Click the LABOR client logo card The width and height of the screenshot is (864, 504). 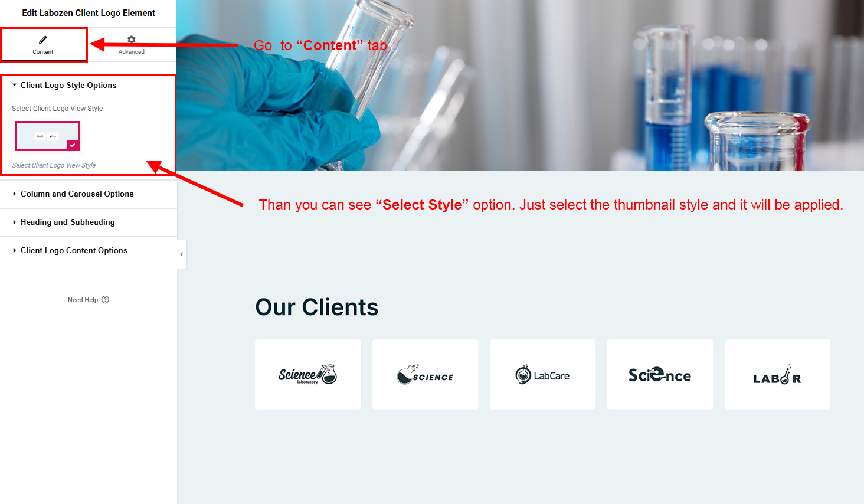point(777,374)
